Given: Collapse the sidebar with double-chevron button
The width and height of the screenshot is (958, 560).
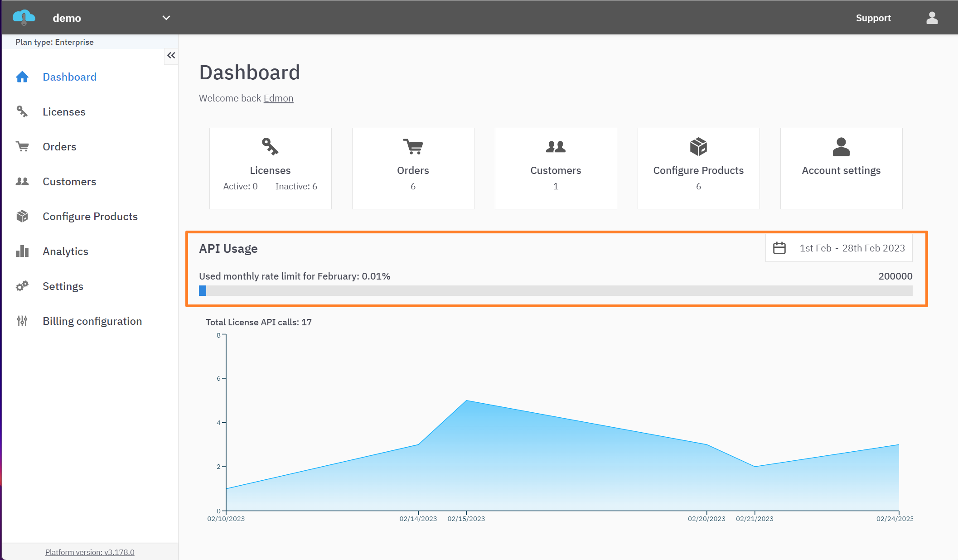Looking at the screenshot, I should 171,55.
